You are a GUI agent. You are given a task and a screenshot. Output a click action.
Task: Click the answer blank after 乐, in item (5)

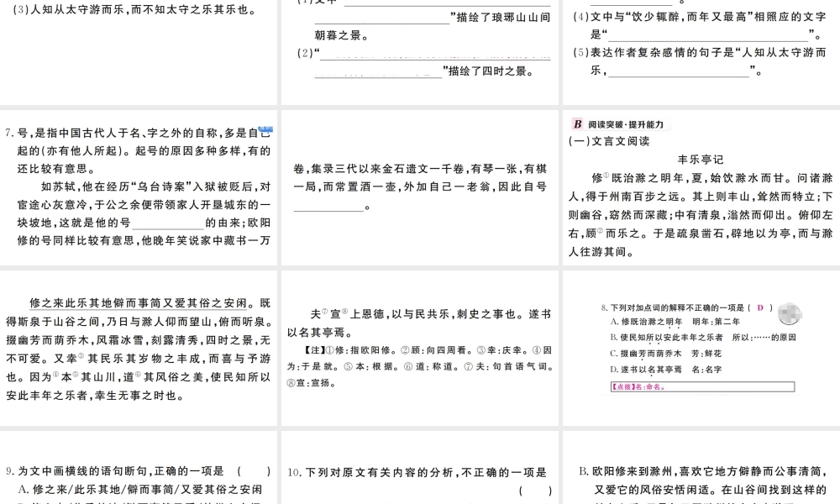coord(679,71)
